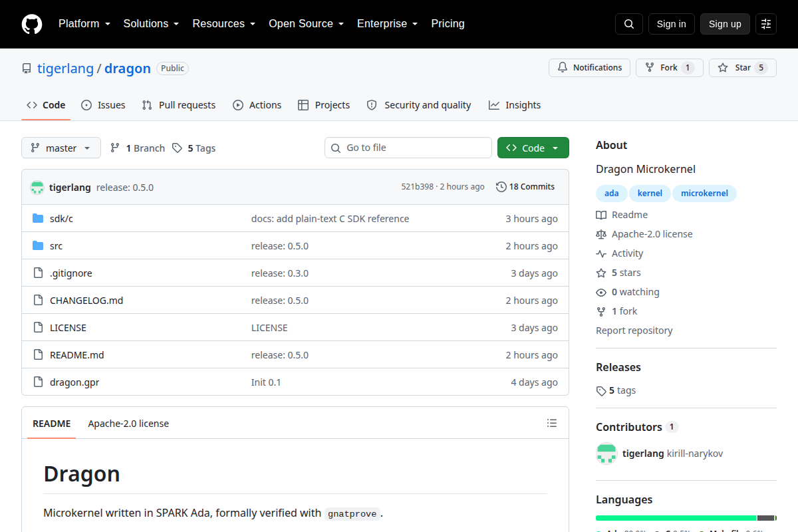Click the tigerlang avatar under Contributors
Image resolution: width=798 pixels, height=532 pixels.
click(606, 454)
